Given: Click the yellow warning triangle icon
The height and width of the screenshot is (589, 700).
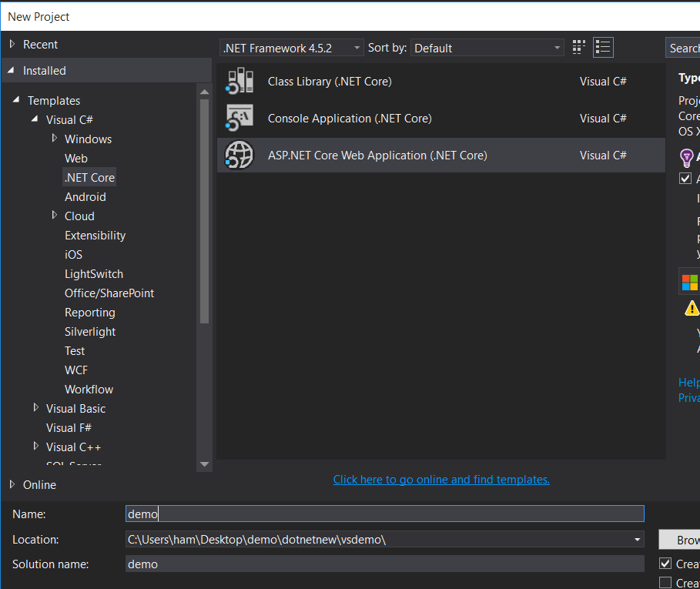Looking at the screenshot, I should tap(692, 308).
